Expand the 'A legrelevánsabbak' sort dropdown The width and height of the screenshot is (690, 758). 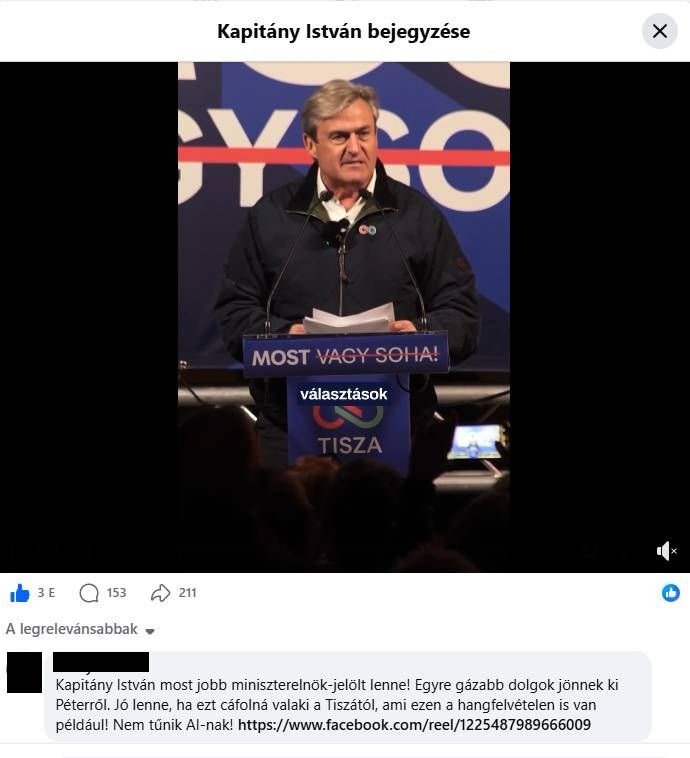tap(80, 629)
